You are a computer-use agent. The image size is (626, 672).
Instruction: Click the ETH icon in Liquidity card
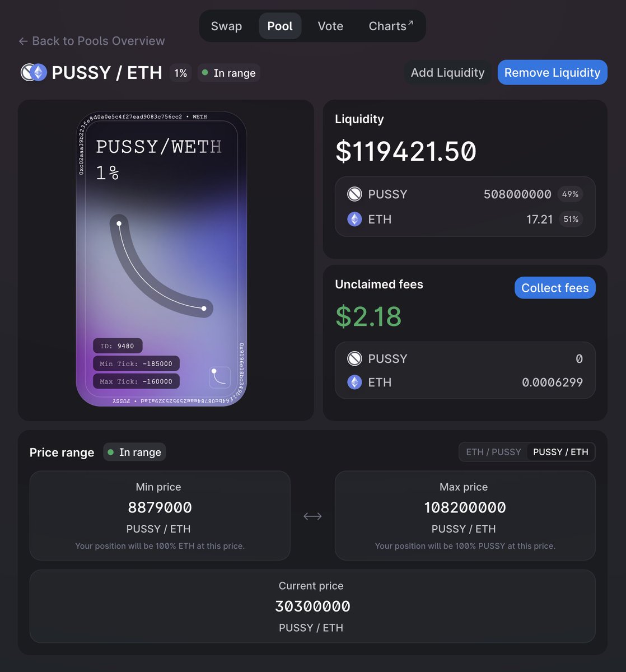pos(354,219)
